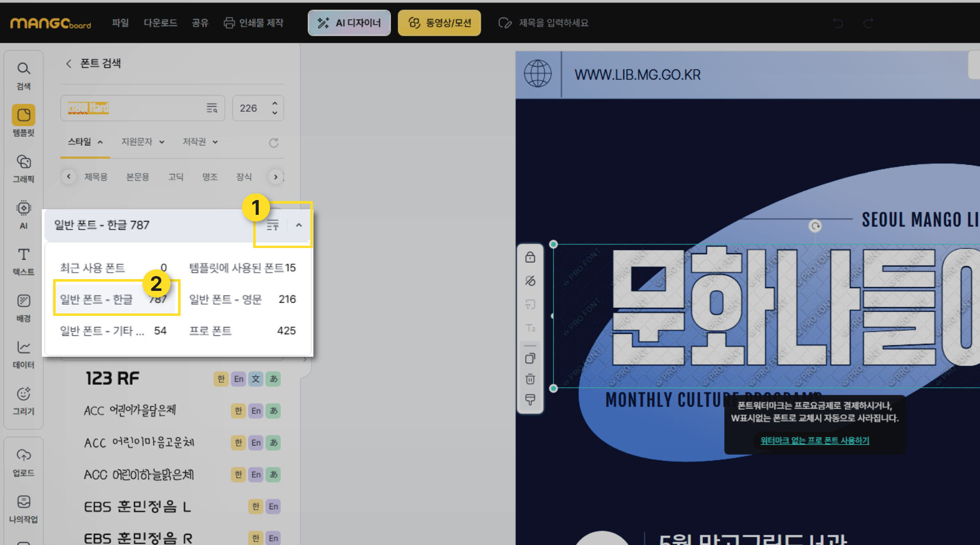980x545 pixels.
Task: Delete selected element with trash icon
Action: 530,379
